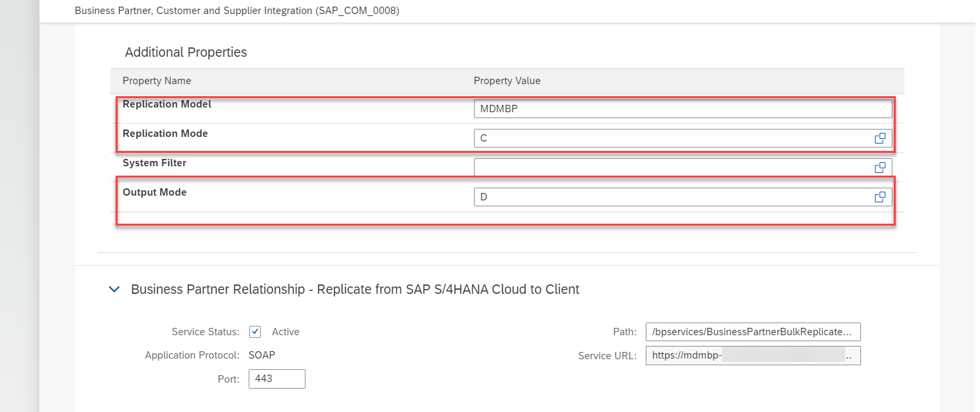Click the SAP_COM_0008 page title
The image size is (980, 412).
238,11
